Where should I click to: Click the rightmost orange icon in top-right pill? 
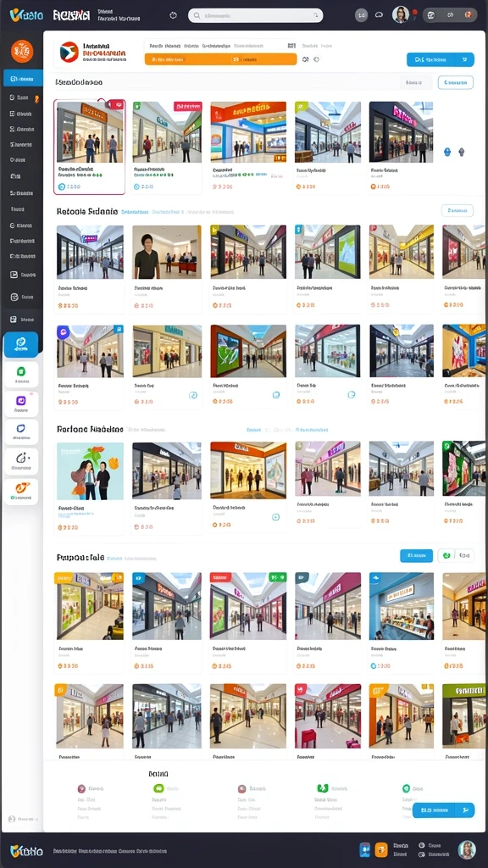[468, 14]
